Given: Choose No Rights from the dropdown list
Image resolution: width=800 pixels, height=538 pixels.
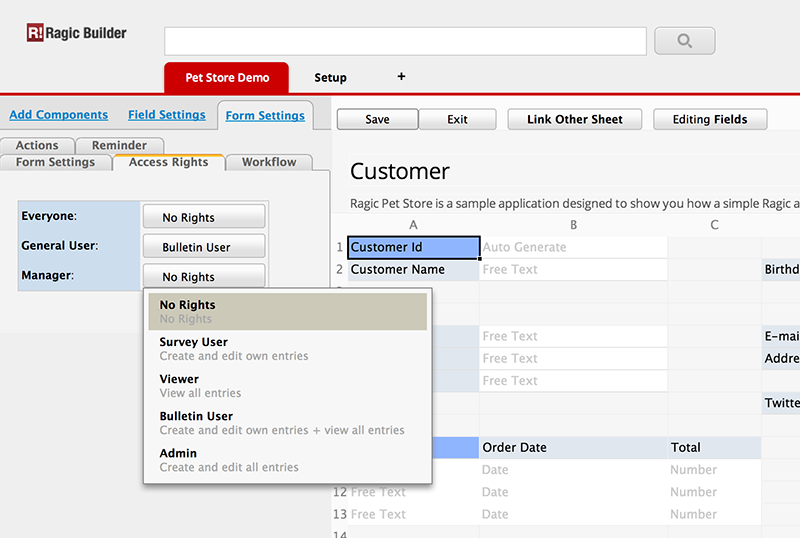Looking at the screenshot, I should 288,311.
